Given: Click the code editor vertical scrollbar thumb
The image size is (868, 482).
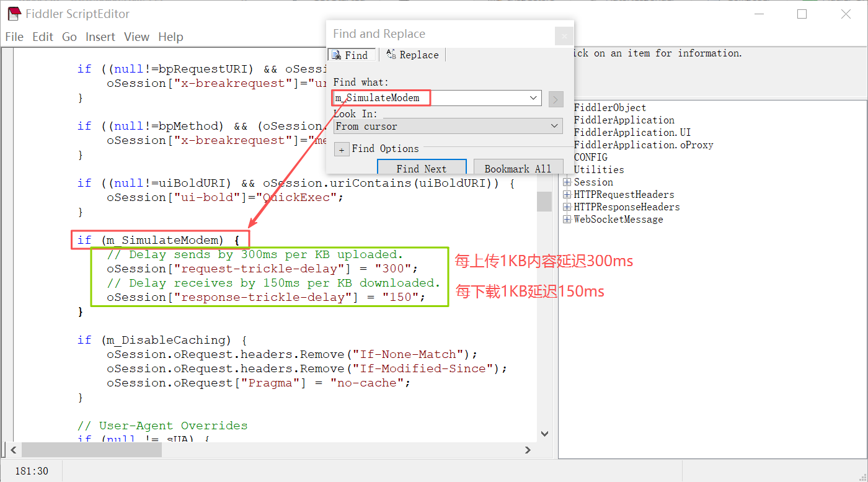Looking at the screenshot, I should click(544, 202).
